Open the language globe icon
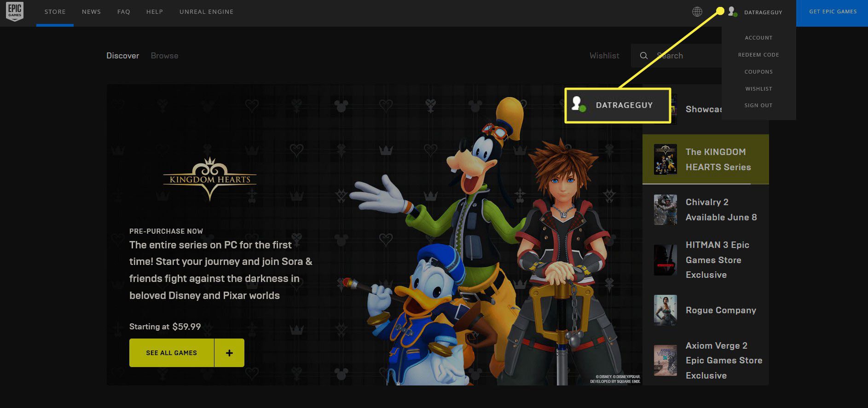868x408 pixels. tap(697, 11)
